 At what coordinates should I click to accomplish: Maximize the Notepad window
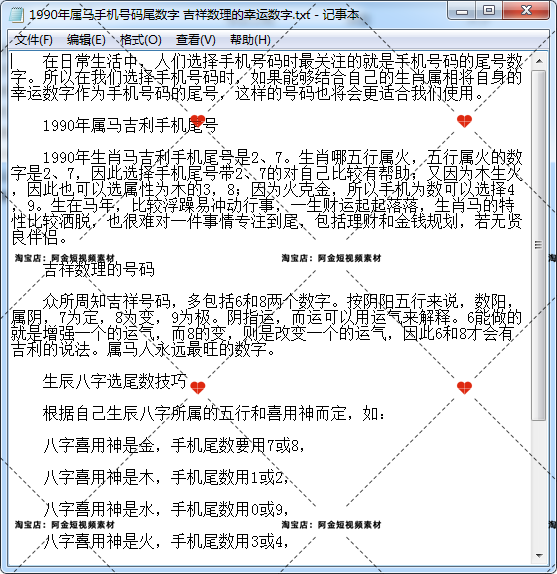click(489, 11)
